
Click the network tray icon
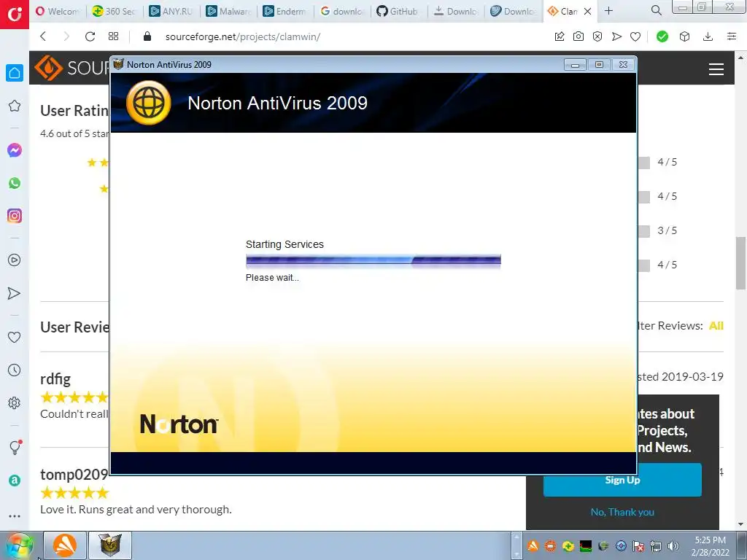pyautogui.click(x=656, y=546)
